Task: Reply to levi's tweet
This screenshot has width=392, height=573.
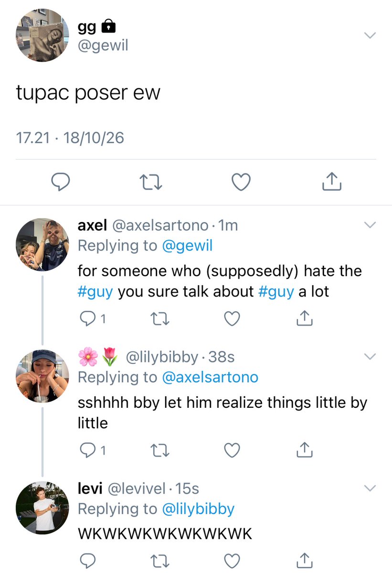Action: coord(86,560)
